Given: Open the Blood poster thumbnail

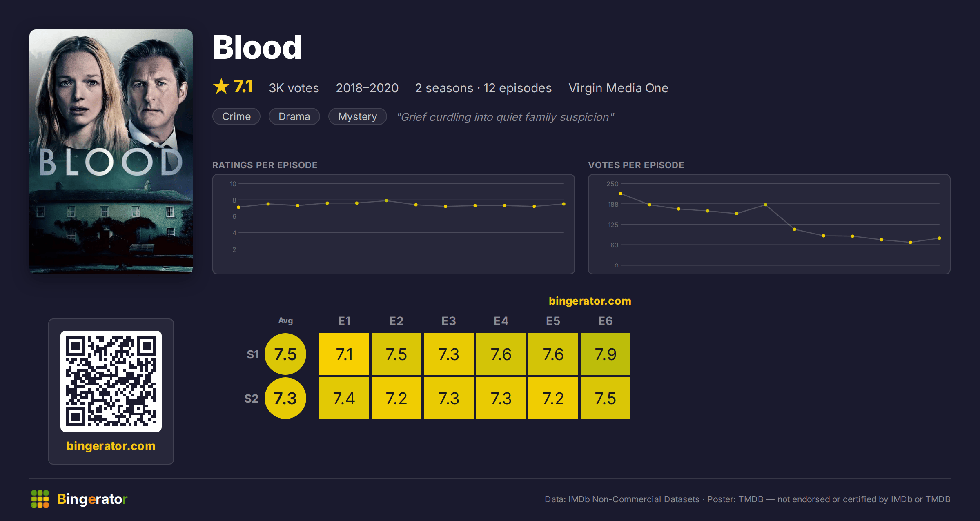Looking at the screenshot, I should [111, 151].
